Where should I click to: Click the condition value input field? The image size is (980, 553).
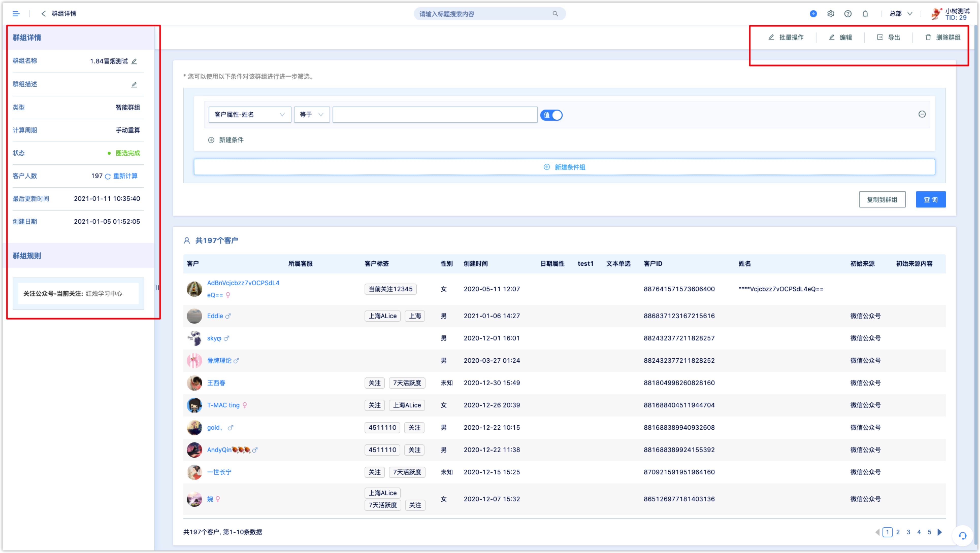434,114
